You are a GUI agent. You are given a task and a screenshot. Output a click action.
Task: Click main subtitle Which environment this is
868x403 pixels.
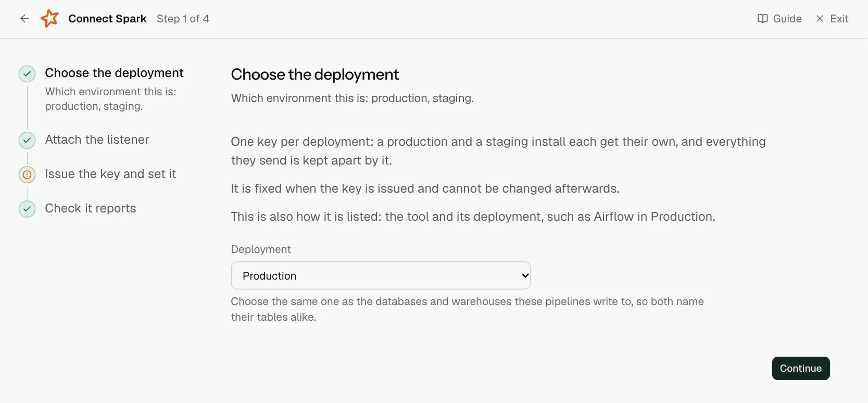tap(353, 98)
